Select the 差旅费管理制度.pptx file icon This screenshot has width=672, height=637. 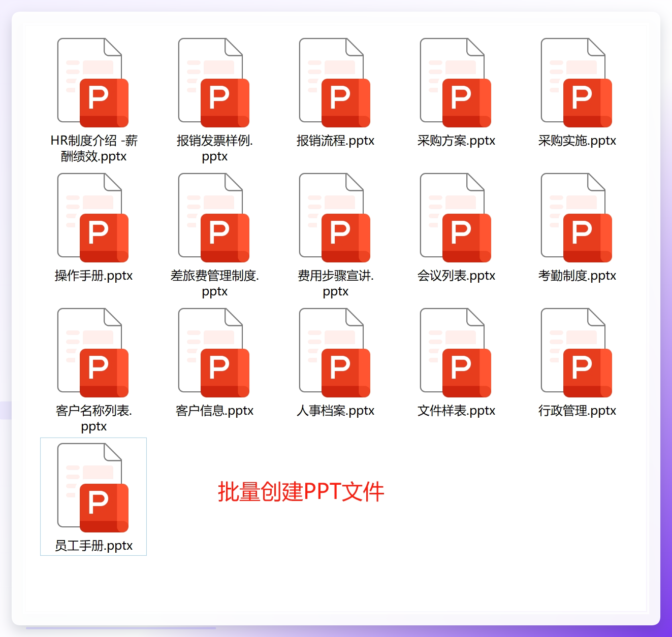tap(214, 218)
